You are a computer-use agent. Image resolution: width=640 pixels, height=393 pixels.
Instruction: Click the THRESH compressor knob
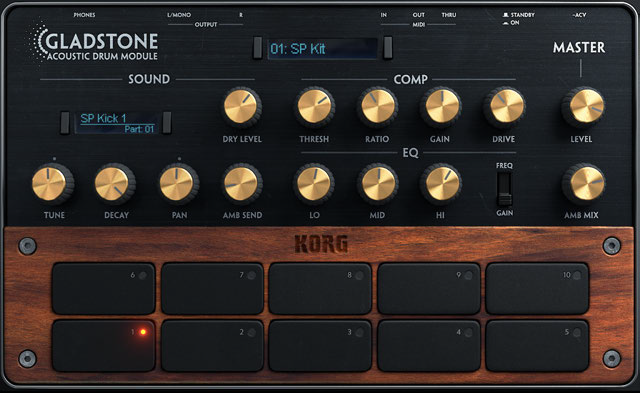coord(314,107)
